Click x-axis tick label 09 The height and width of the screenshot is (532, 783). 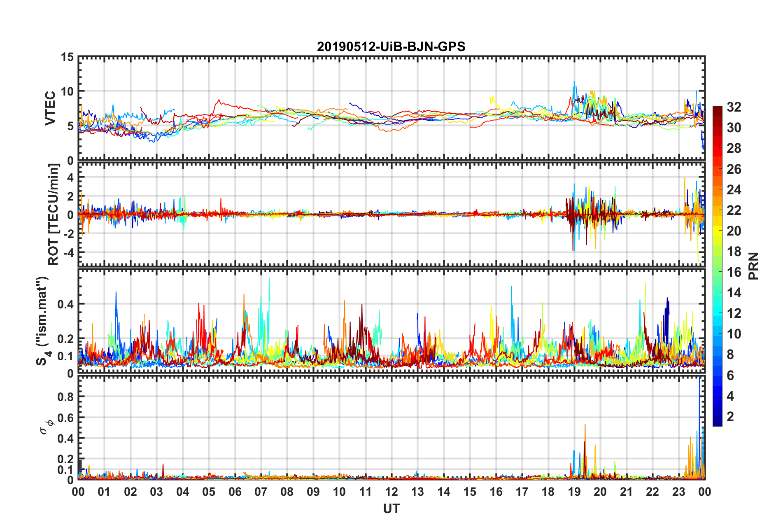coord(313,492)
